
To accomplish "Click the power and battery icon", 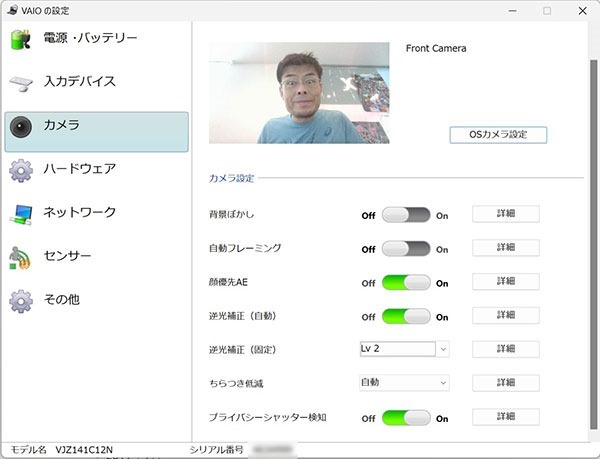I will 21,38.
